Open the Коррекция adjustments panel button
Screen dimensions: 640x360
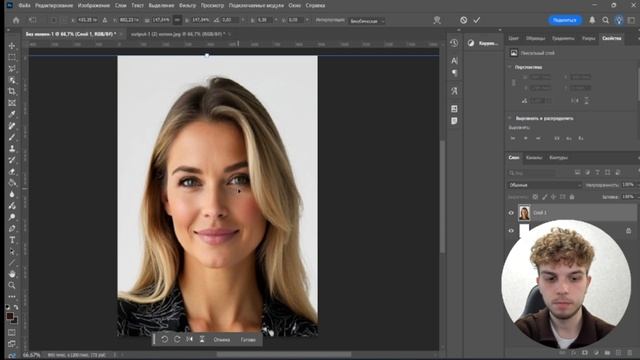pyautogui.click(x=483, y=43)
